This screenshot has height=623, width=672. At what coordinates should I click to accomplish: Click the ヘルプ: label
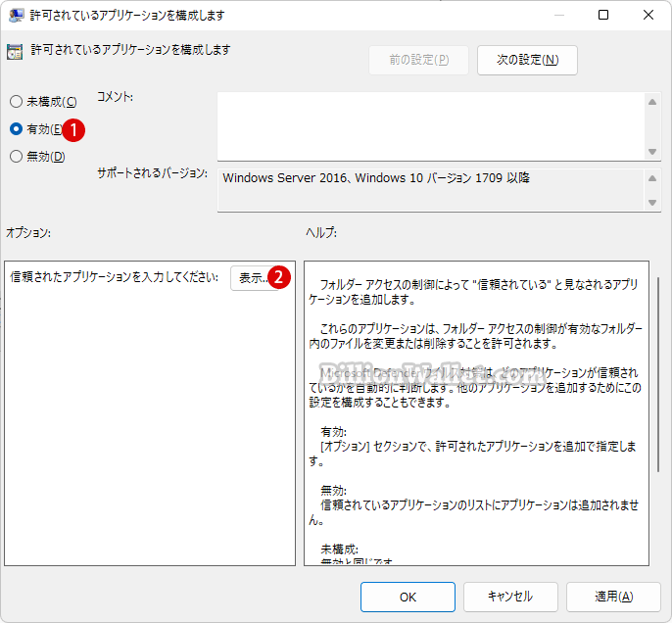[321, 233]
